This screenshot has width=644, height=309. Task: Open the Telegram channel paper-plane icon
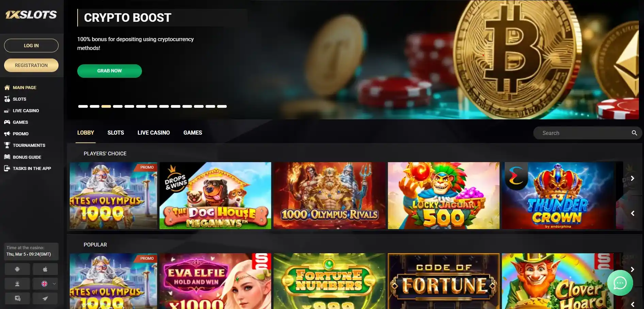click(45, 298)
